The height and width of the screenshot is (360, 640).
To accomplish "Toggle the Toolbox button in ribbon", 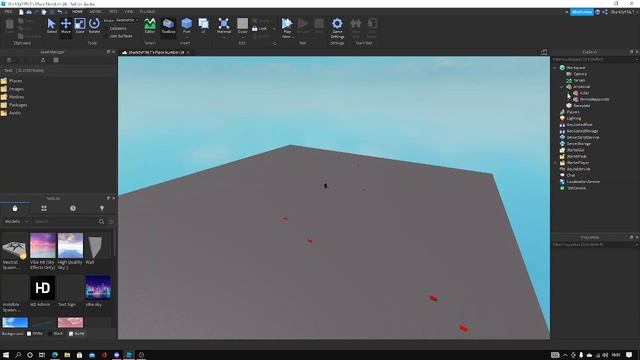I will [x=168, y=26].
